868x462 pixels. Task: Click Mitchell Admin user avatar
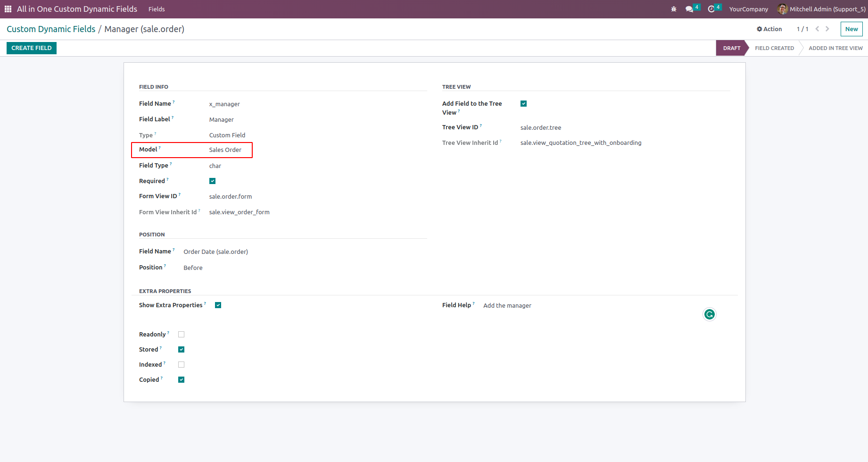782,9
